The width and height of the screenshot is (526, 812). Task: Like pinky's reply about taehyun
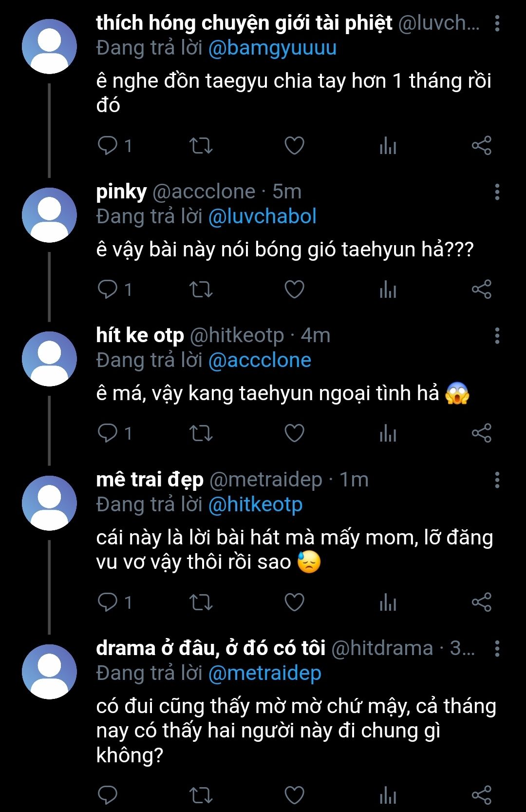coord(294,290)
